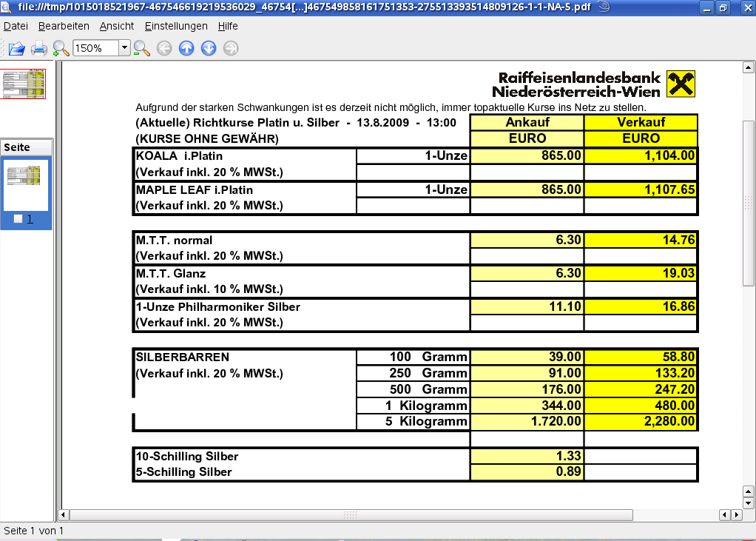The width and height of the screenshot is (756, 541).
Task: Click KOALA i.Platin row label
Action: click(179, 155)
